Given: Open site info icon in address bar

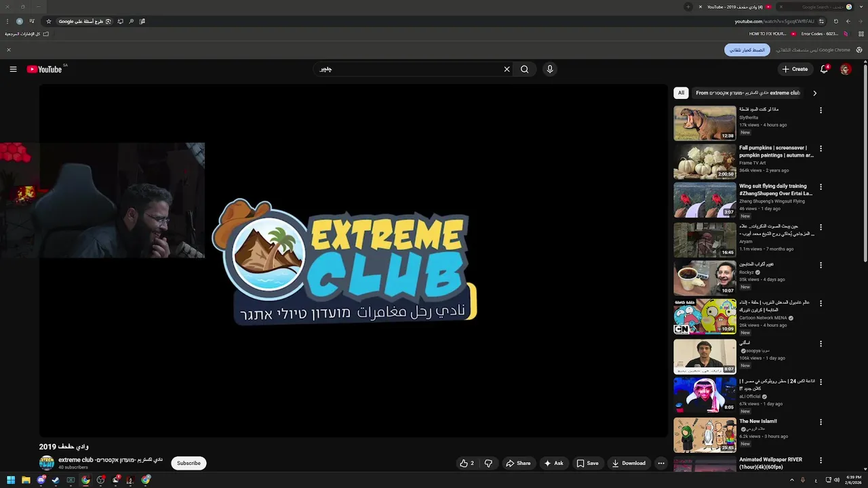Looking at the screenshot, I should pos(821,21).
